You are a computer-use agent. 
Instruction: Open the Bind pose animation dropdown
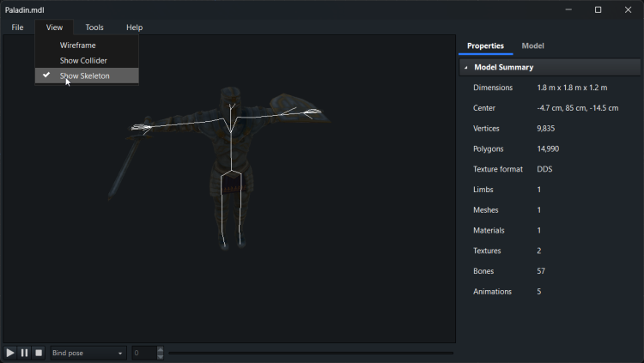click(88, 353)
